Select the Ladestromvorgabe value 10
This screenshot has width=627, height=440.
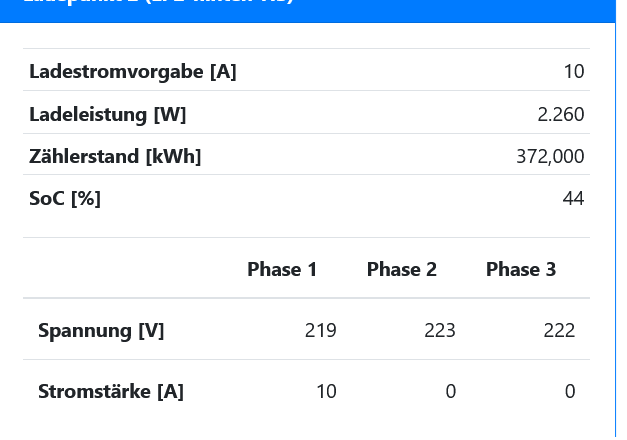(573, 71)
